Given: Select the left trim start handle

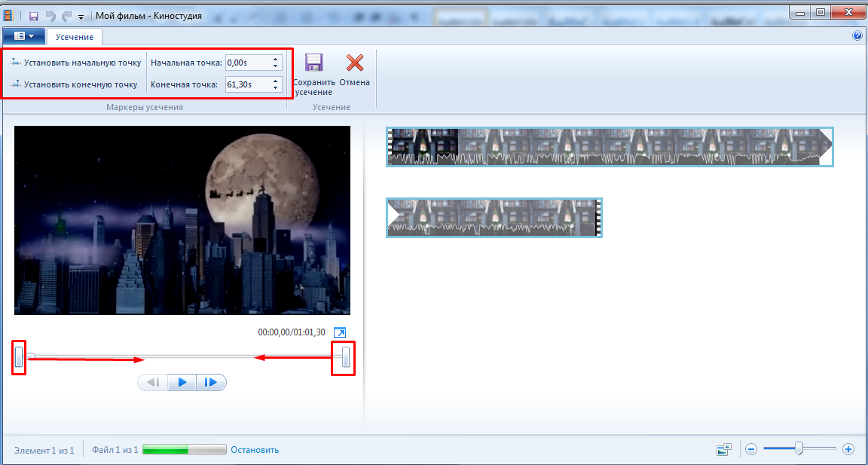Looking at the screenshot, I should click(19, 356).
